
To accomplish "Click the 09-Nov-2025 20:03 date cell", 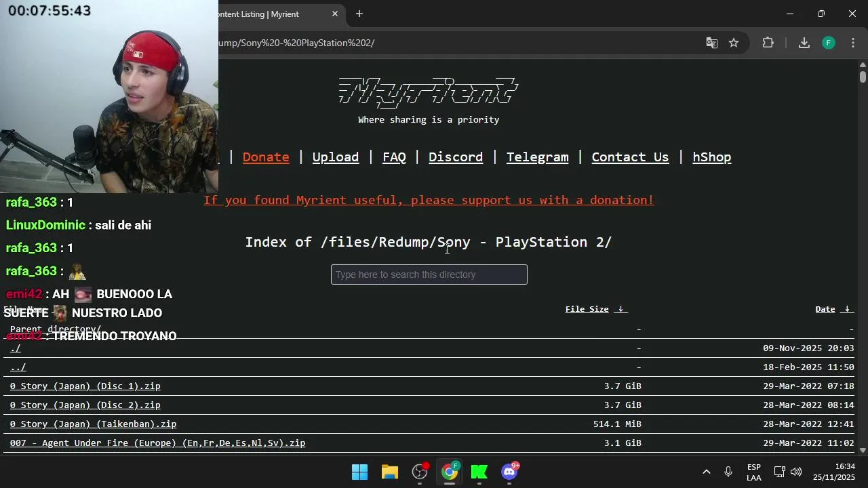I will (808, 348).
